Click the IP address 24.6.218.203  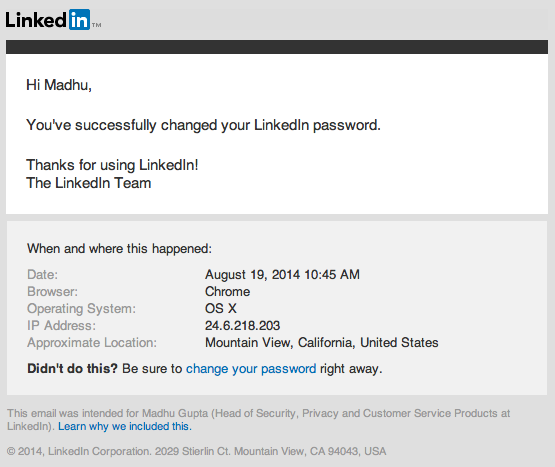(242, 326)
